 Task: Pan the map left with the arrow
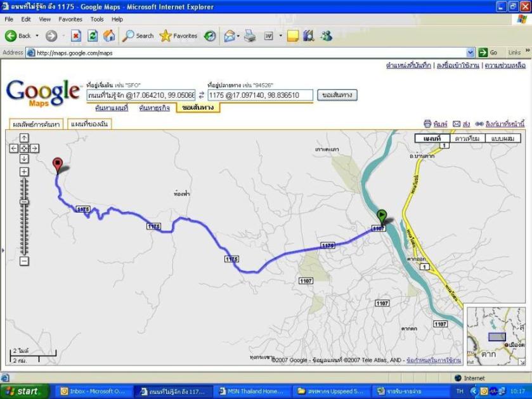[14, 148]
